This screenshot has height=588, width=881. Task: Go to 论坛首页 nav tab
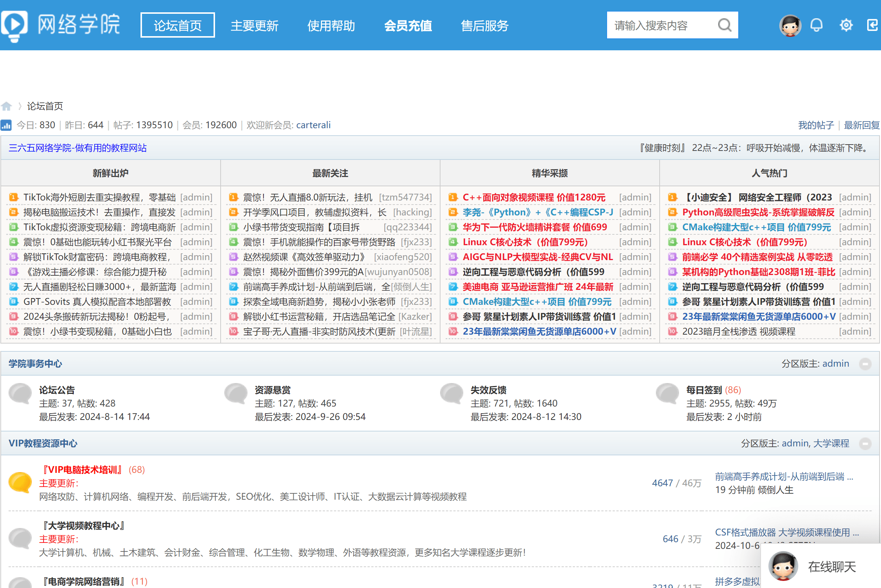177,25
